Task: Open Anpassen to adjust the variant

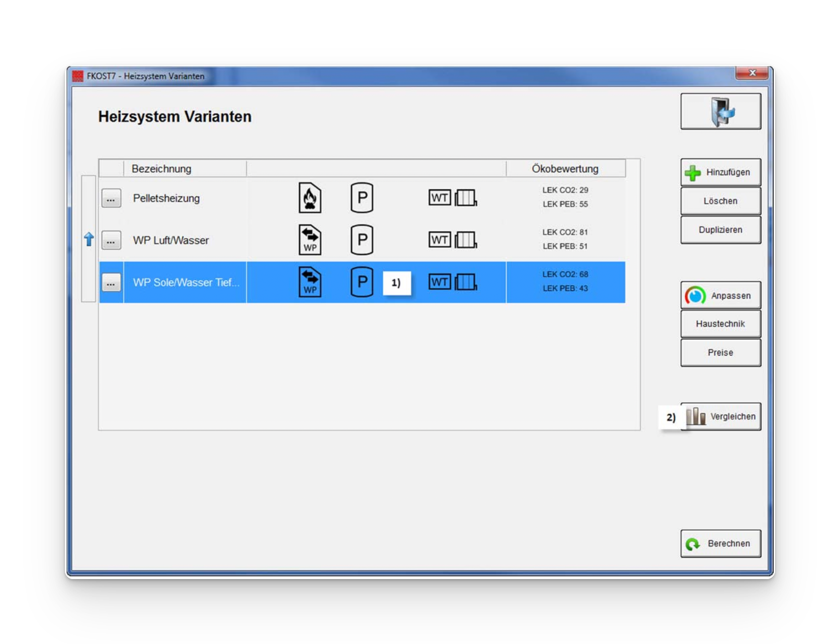Action: [720, 295]
